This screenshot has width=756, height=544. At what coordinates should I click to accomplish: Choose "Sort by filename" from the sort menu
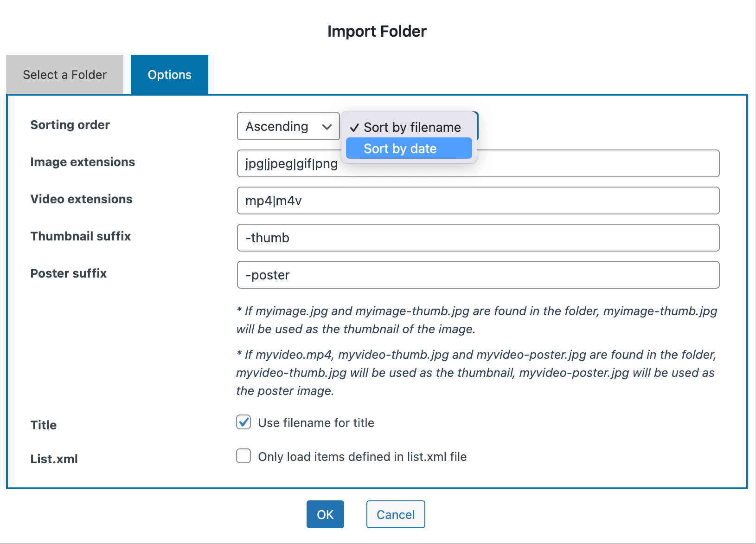(x=412, y=127)
